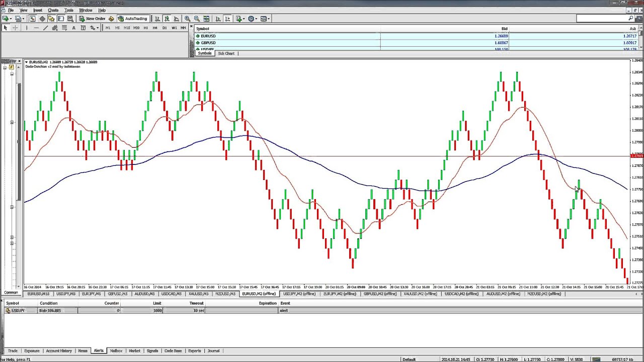Toggle the AutoTrading button
The width and height of the screenshot is (644, 362).
point(133,19)
